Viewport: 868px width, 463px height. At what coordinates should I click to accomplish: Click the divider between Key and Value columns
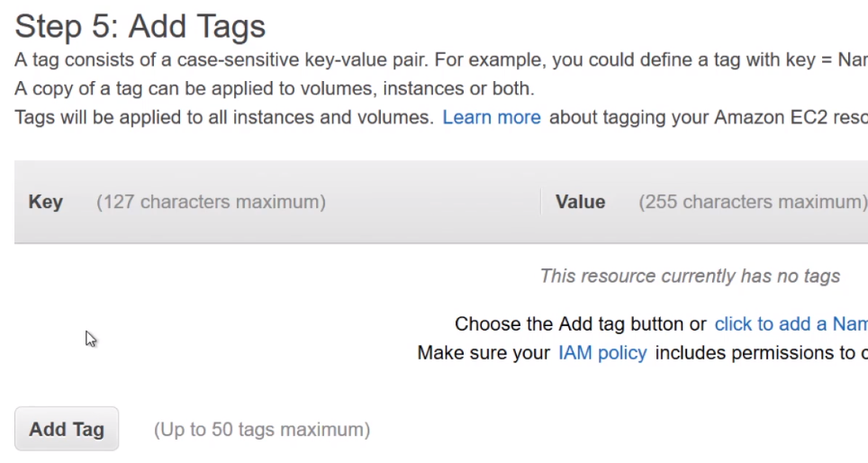(541, 202)
